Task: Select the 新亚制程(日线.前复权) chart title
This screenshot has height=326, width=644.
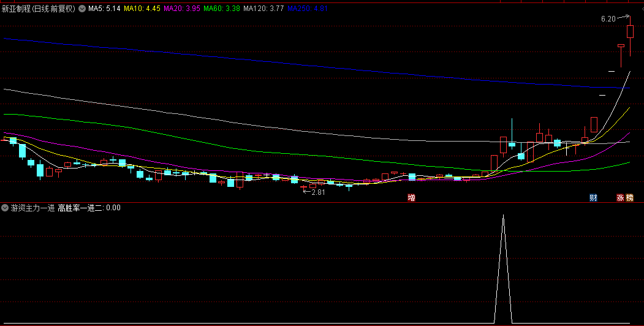Action: pos(39,9)
